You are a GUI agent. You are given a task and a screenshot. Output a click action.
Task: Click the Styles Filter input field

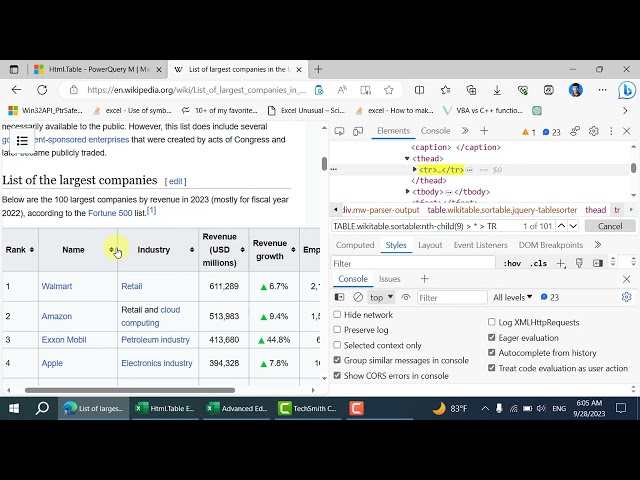(x=413, y=263)
